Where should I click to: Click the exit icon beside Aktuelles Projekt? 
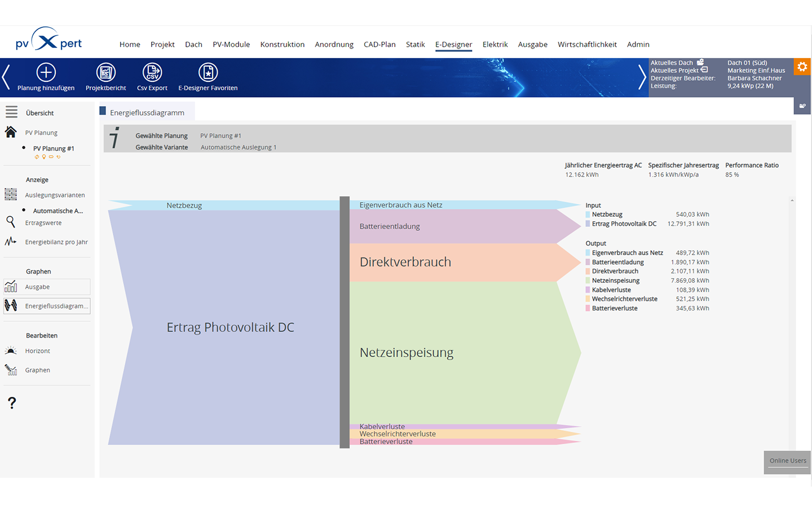click(704, 70)
